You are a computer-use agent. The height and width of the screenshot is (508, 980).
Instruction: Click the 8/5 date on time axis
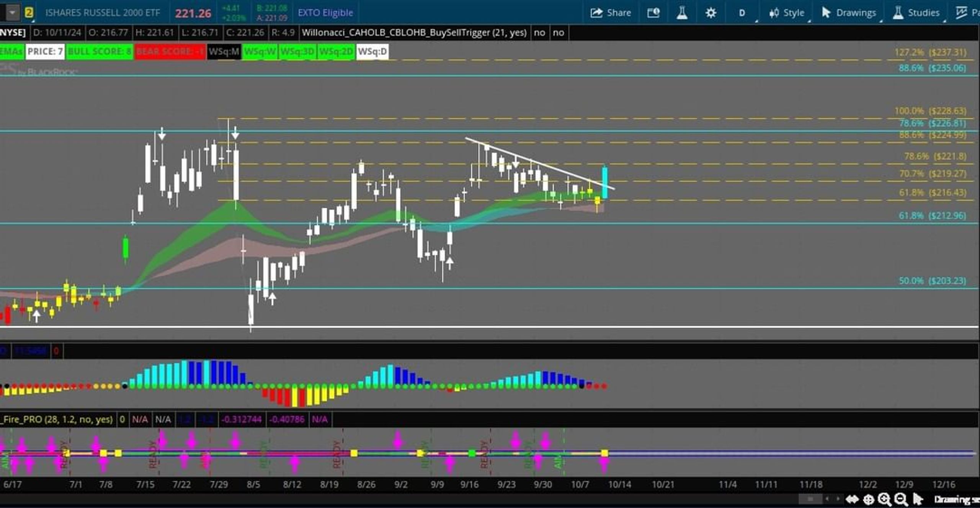click(x=253, y=484)
